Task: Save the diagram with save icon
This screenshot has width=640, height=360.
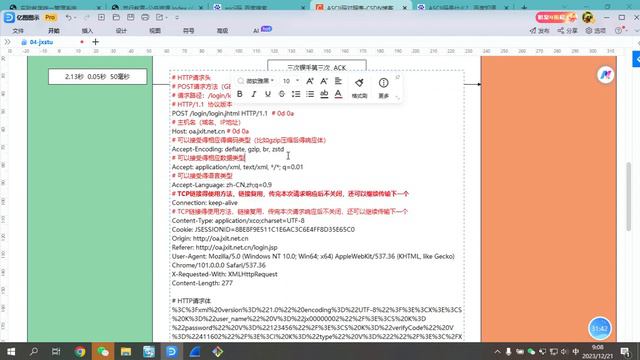Action: tap(131, 18)
